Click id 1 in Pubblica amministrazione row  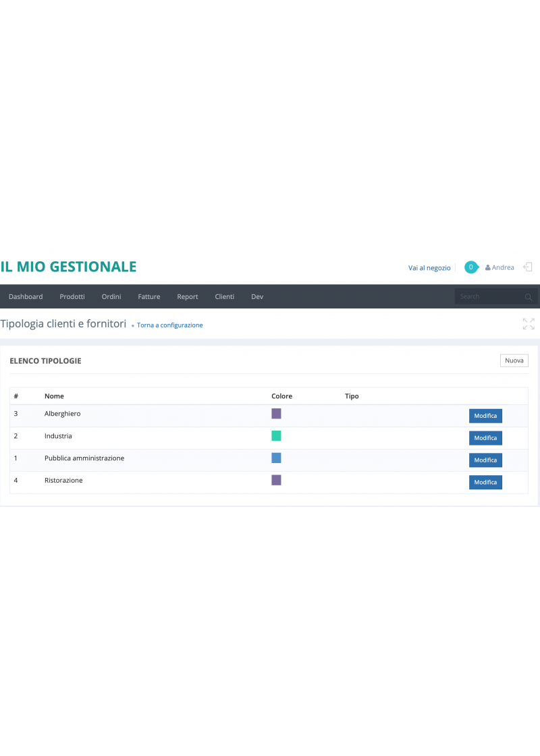coord(16,458)
